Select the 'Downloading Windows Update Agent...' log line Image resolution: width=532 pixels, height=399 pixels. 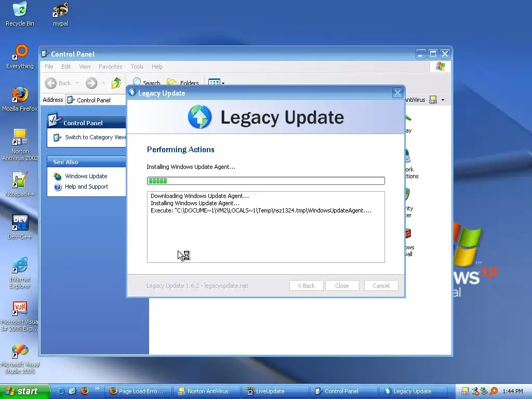[x=199, y=196]
